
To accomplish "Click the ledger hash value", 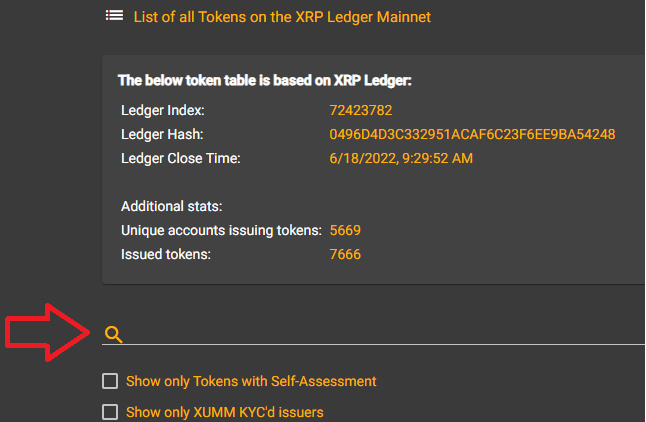I will (472, 134).
